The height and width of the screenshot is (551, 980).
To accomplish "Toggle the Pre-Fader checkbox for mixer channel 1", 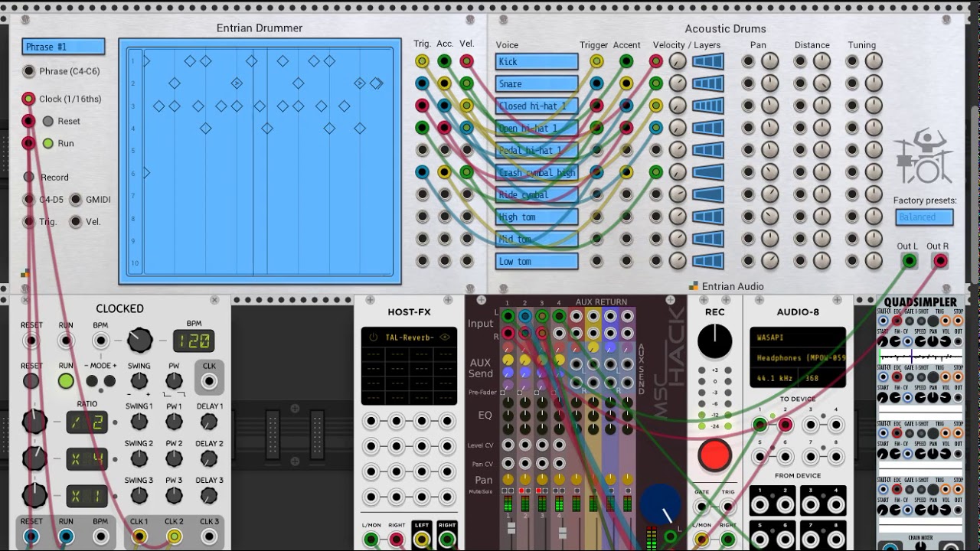I will click(503, 393).
